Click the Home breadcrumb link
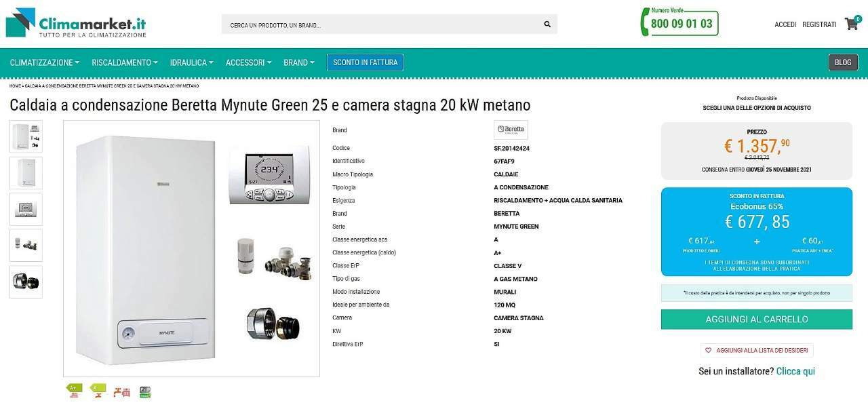Viewport: 868px width, 405px height. click(x=15, y=86)
